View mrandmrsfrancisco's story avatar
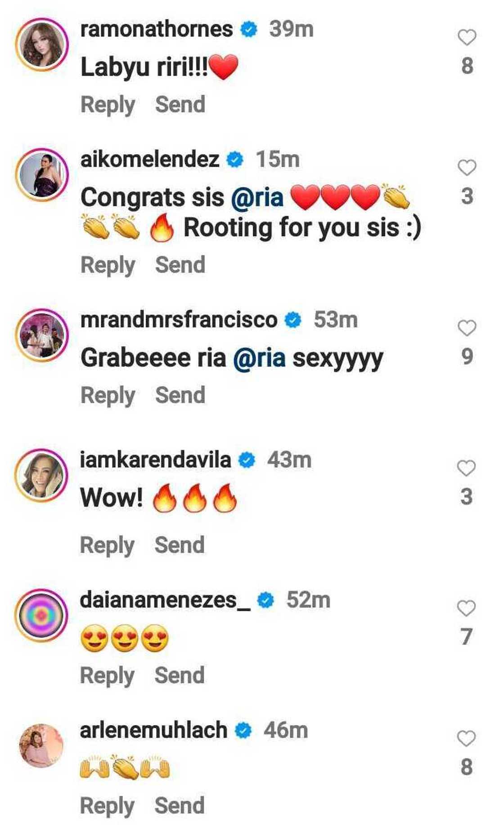The image size is (504, 835). (x=41, y=335)
